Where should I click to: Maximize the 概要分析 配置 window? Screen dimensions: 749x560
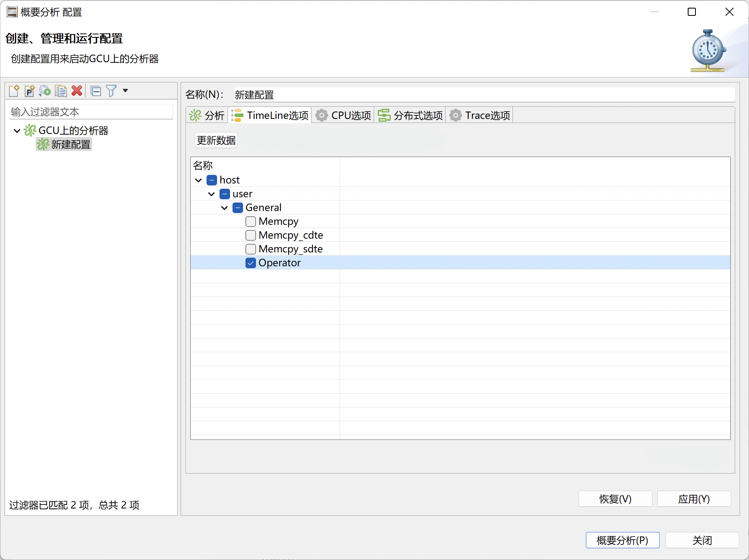coord(692,12)
